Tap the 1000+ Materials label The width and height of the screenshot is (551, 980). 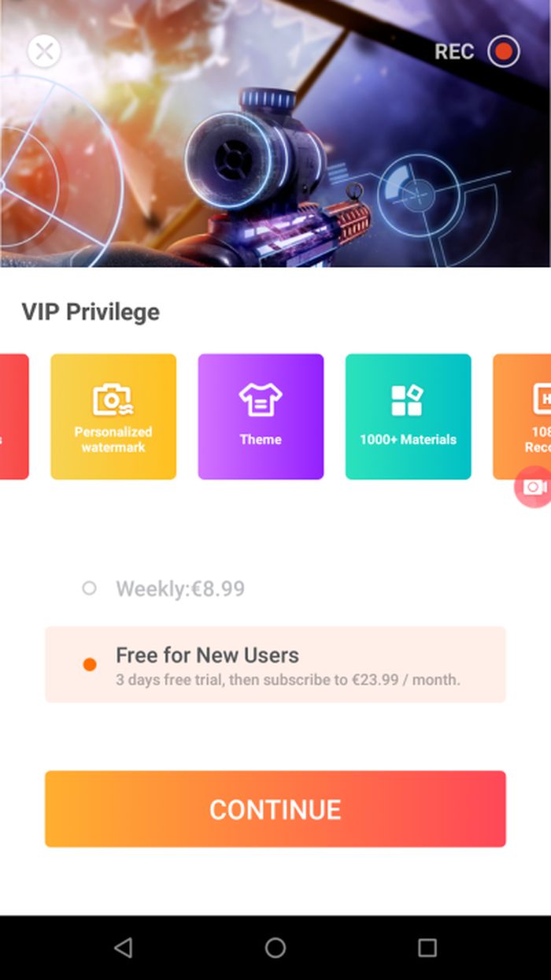[x=408, y=440]
